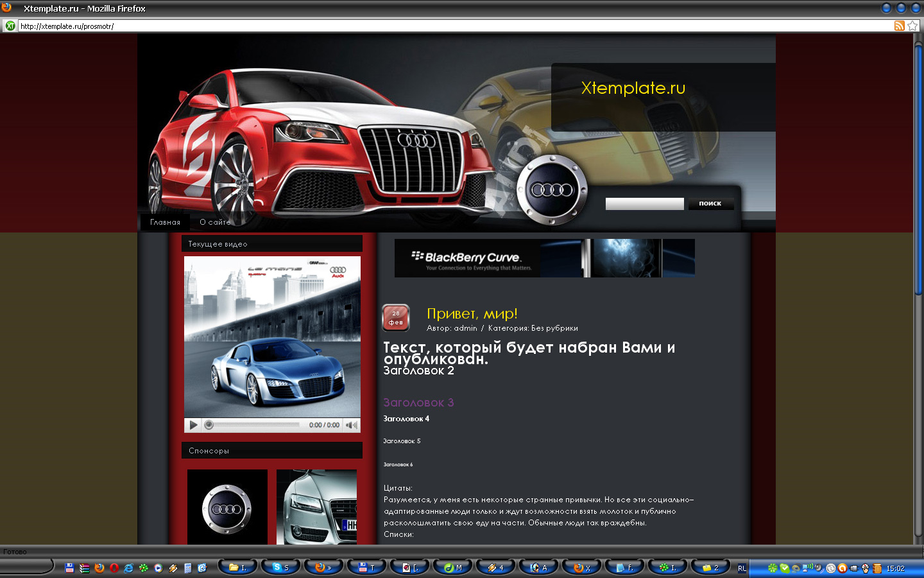Click the orange round tray icon

tap(842, 568)
